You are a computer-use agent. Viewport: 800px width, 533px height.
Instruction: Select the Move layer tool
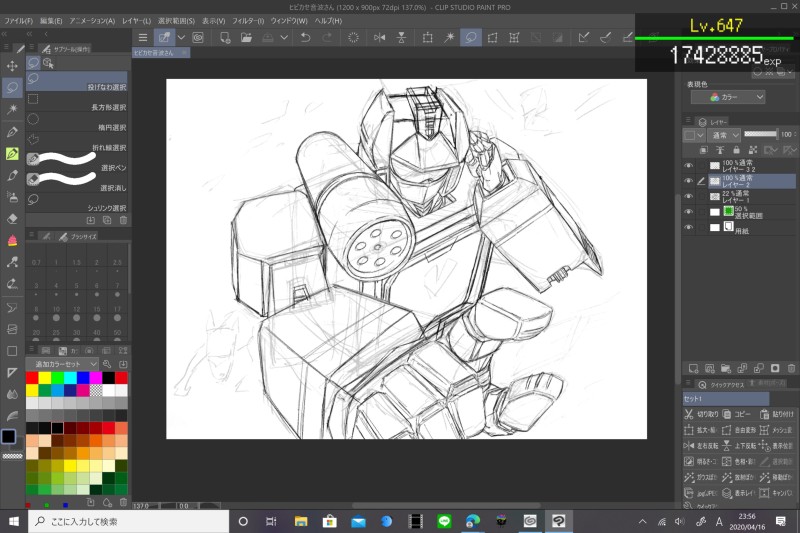pyautogui.click(x=12, y=66)
